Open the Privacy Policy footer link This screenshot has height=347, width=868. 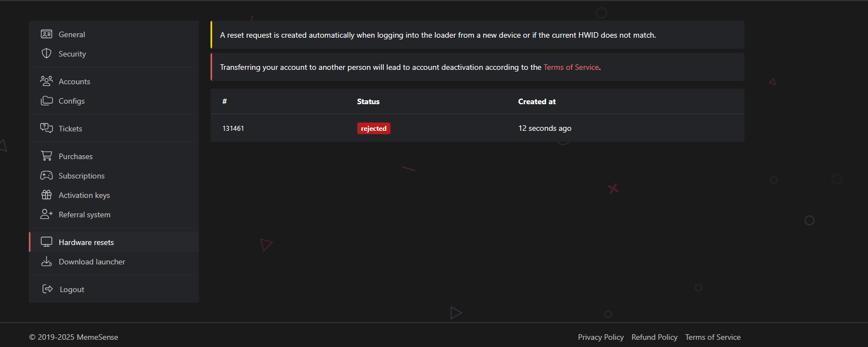tap(600, 337)
